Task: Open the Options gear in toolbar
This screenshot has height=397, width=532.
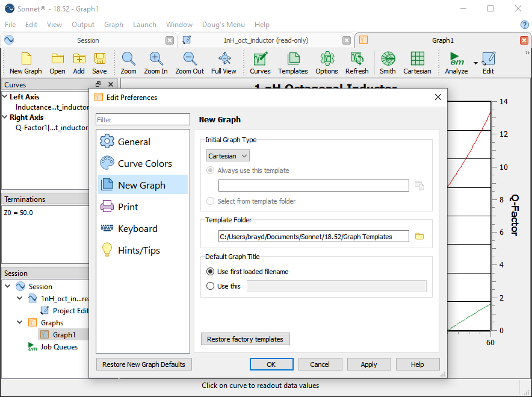Action: click(x=327, y=63)
